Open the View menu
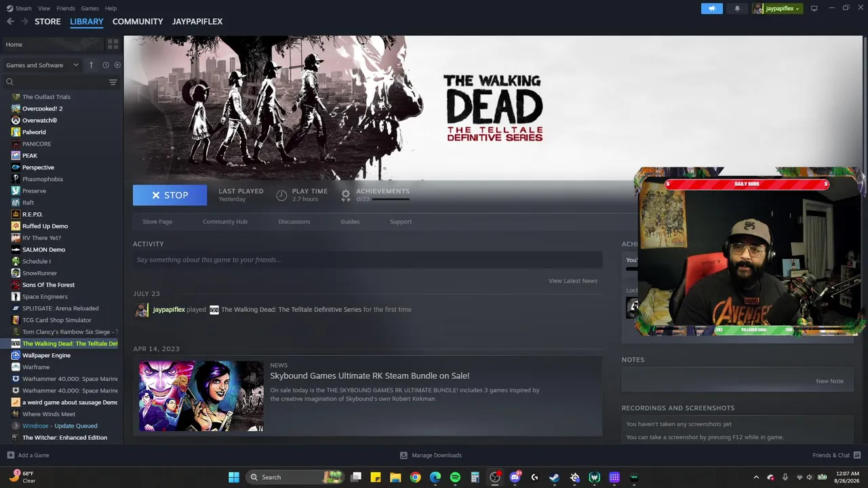868x488 pixels. (x=44, y=8)
